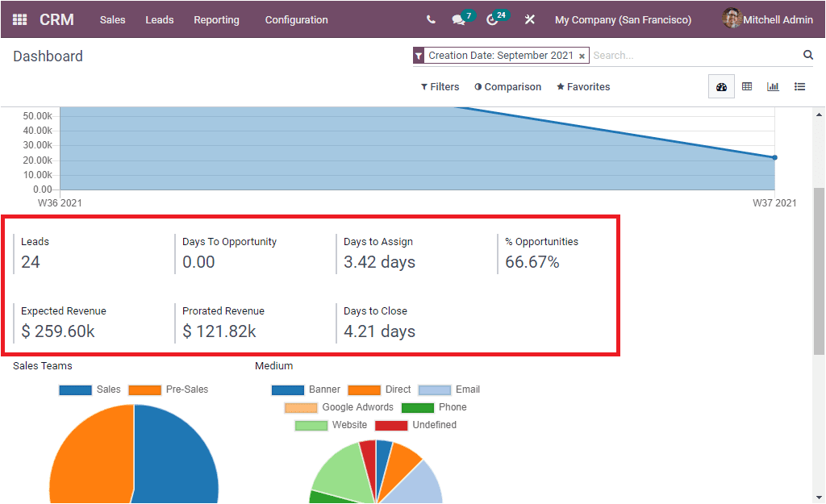The height and width of the screenshot is (504, 826).
Task: Click the developer tools wrench icon
Action: [x=529, y=19]
